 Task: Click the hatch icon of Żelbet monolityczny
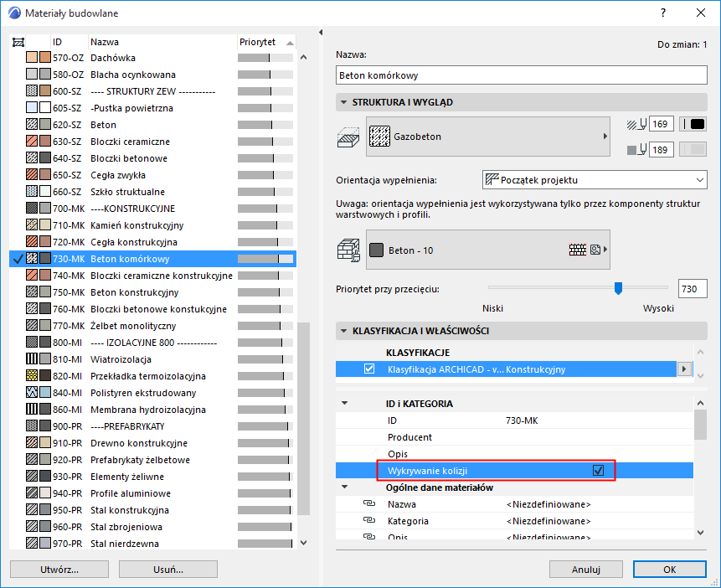click(x=32, y=325)
